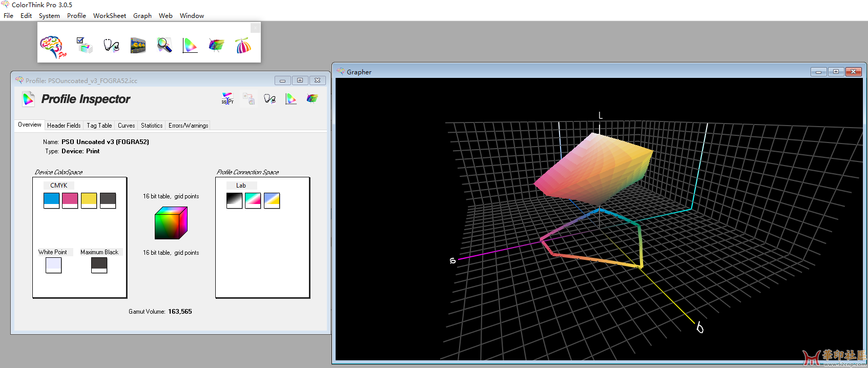The height and width of the screenshot is (368, 868).
Task: Close the Grapher window
Action: (854, 72)
